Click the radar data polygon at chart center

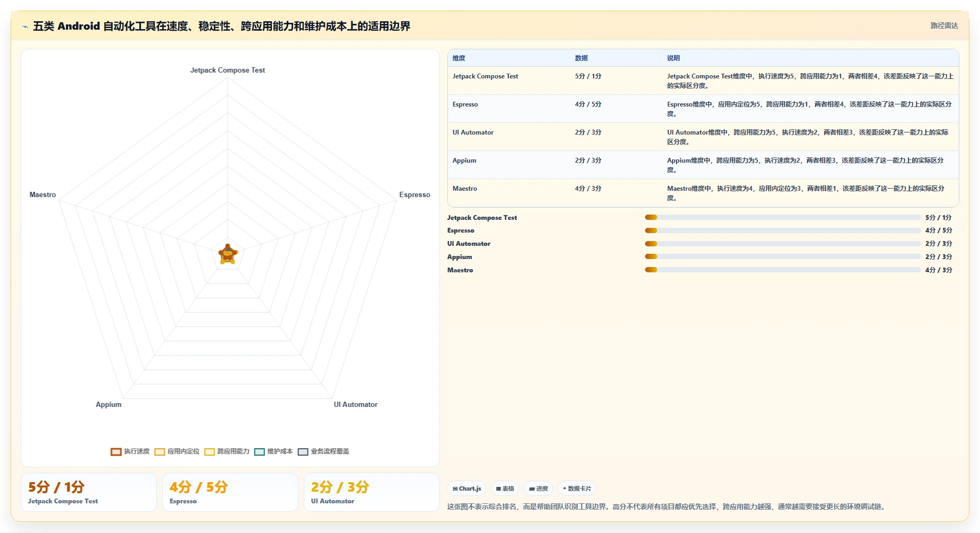click(228, 254)
